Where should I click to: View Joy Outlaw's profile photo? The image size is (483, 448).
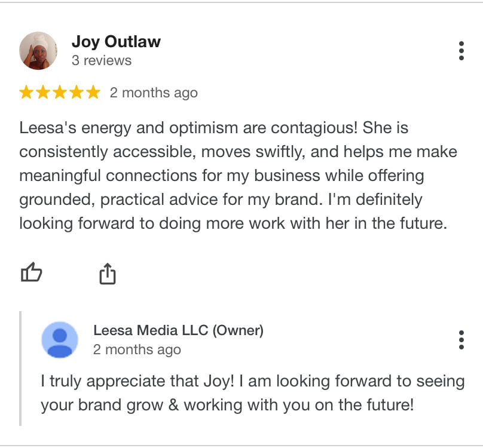point(38,51)
